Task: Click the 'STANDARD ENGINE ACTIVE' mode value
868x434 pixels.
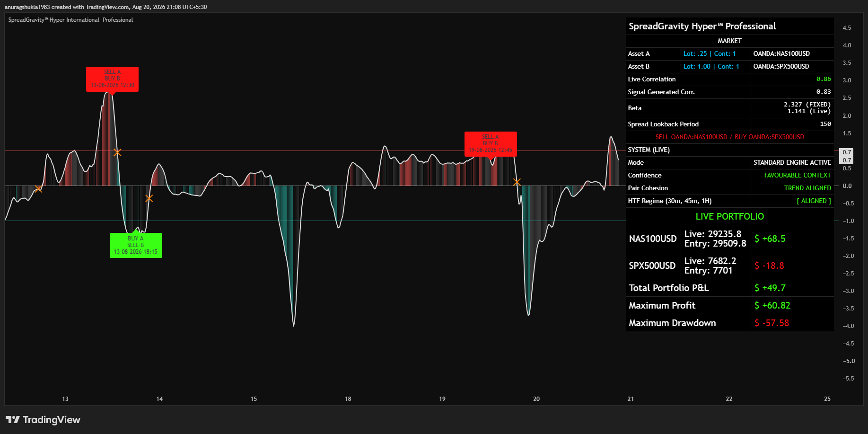Action: pos(792,163)
